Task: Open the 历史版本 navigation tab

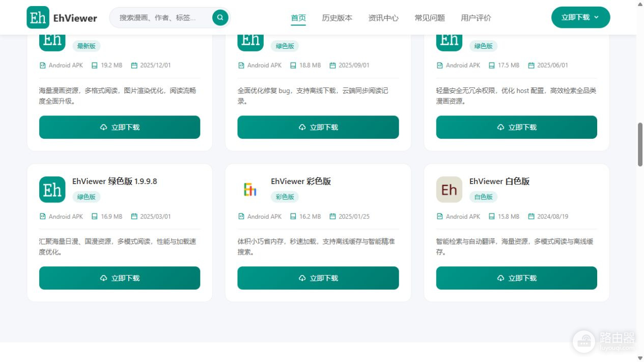Action: coord(337,18)
